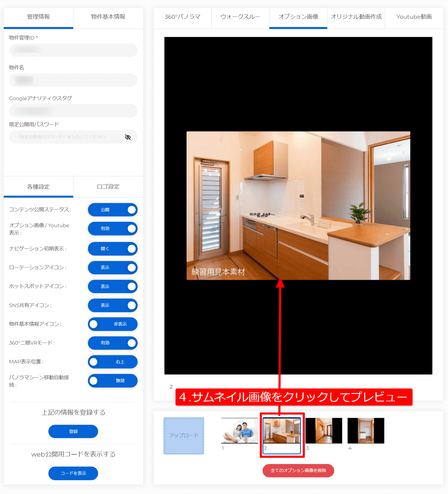This screenshot has width=448, height=494.
Task: Switch to the 物件基本情報 tab
Action: (x=108, y=17)
